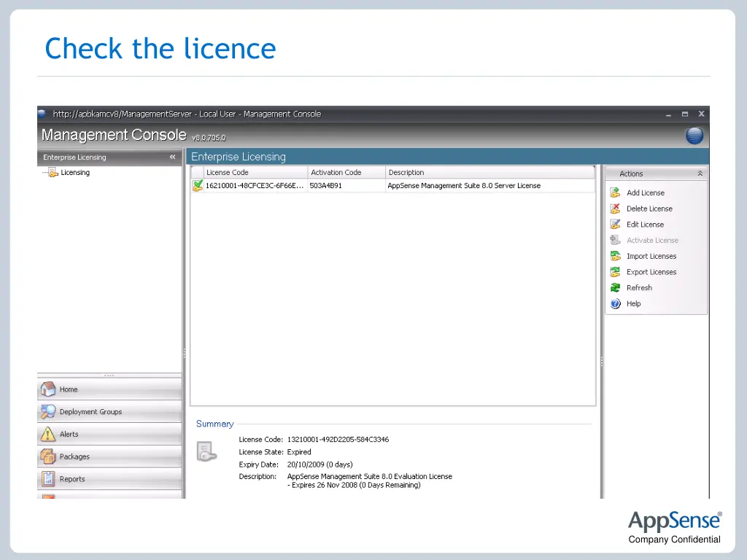This screenshot has width=747, height=560.
Task: Click the Delete License action
Action: coord(649,209)
